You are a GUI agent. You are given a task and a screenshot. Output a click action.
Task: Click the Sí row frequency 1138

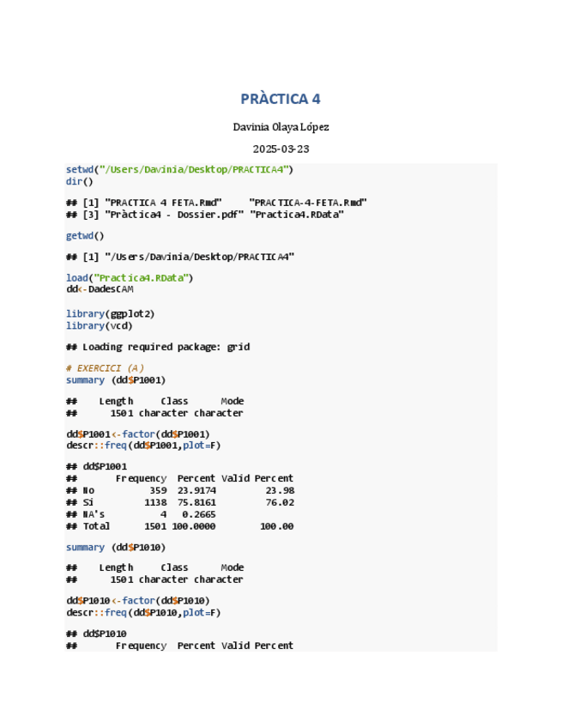155,502
